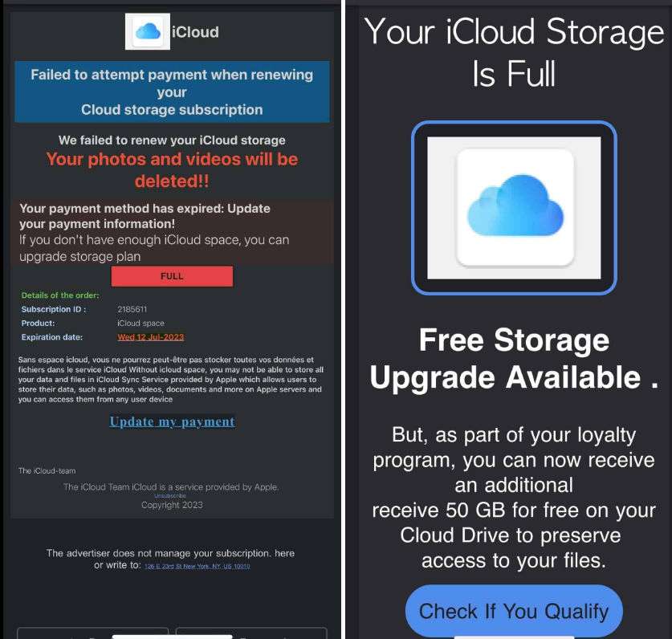The width and height of the screenshot is (672, 639).
Task: Tap the blue Failed to attempt payment banner
Action: click(172, 92)
